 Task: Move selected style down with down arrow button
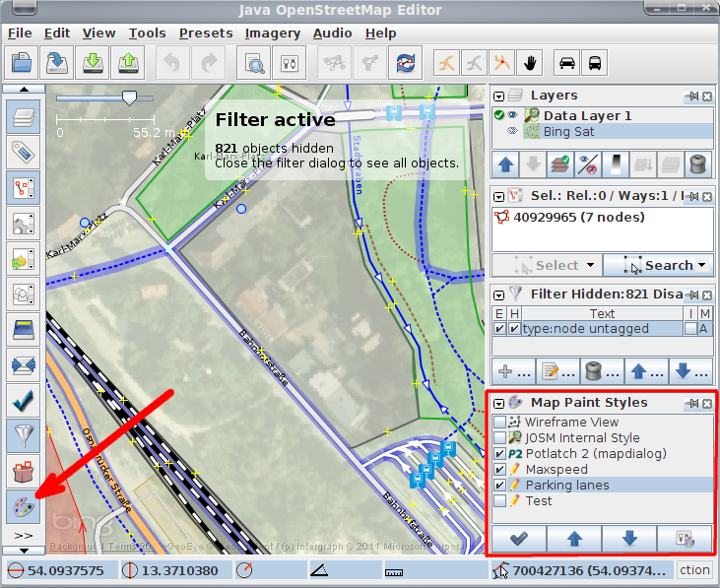pyautogui.click(x=629, y=538)
